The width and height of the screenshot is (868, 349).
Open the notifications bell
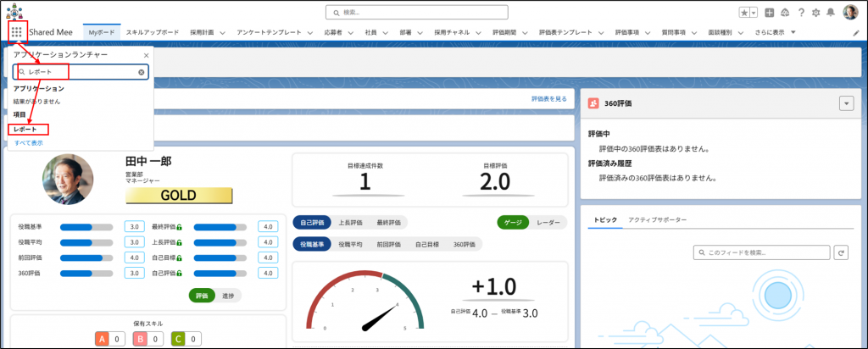tap(830, 13)
